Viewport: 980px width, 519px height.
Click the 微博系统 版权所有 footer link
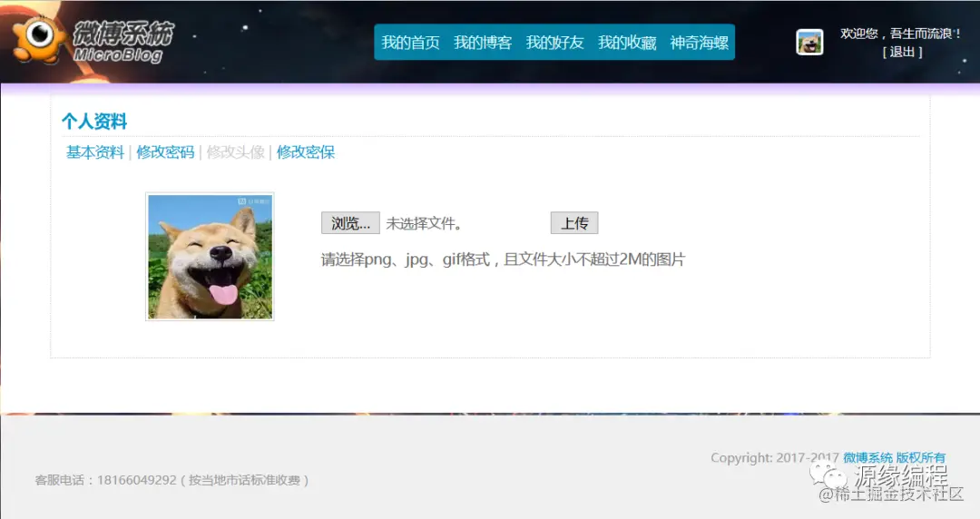click(895, 457)
